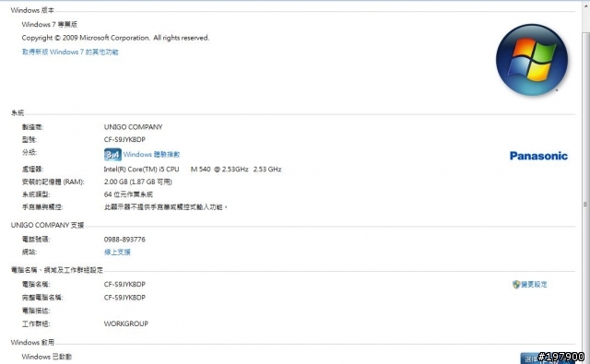Click the Panasonic logo
The height and width of the screenshot is (364, 590).
point(538,156)
